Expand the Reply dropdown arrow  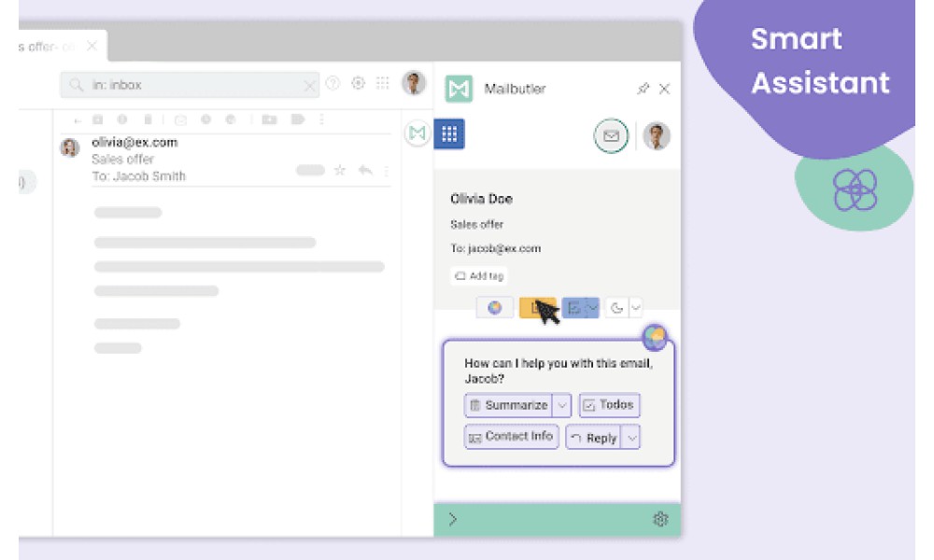(631, 438)
